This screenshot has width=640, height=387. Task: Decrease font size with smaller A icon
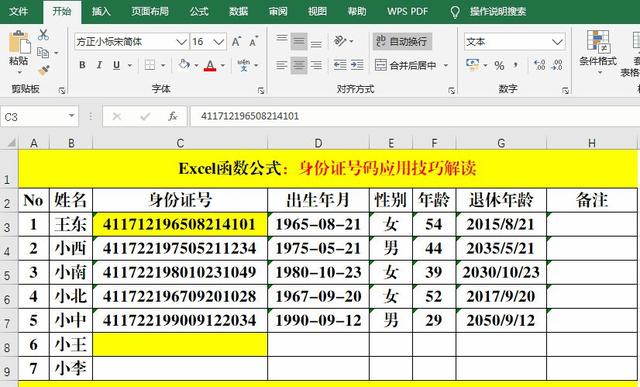click(253, 42)
